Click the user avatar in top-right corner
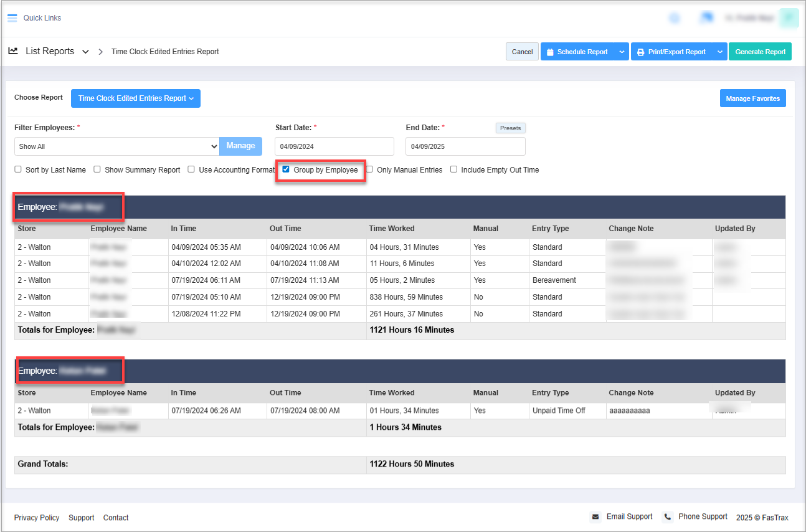 point(789,18)
